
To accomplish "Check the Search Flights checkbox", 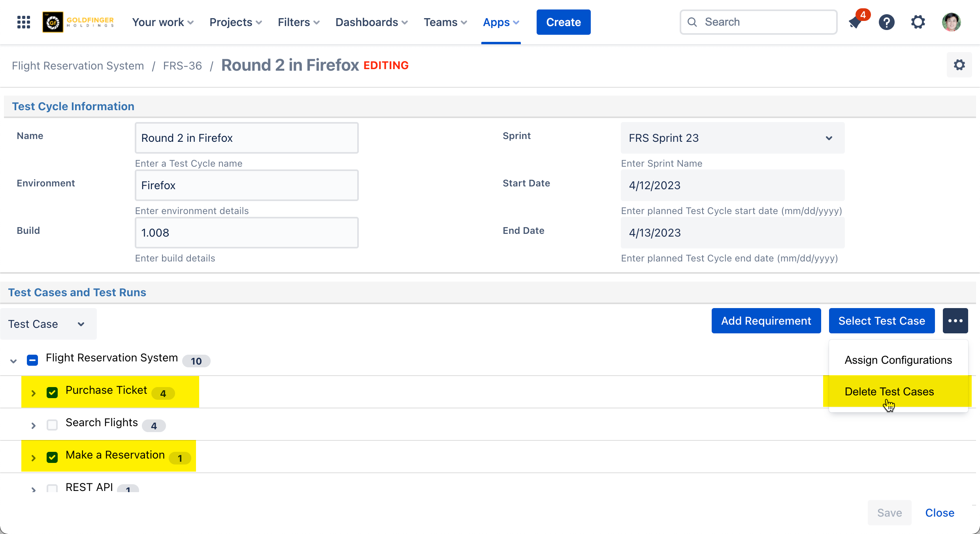I will point(52,425).
